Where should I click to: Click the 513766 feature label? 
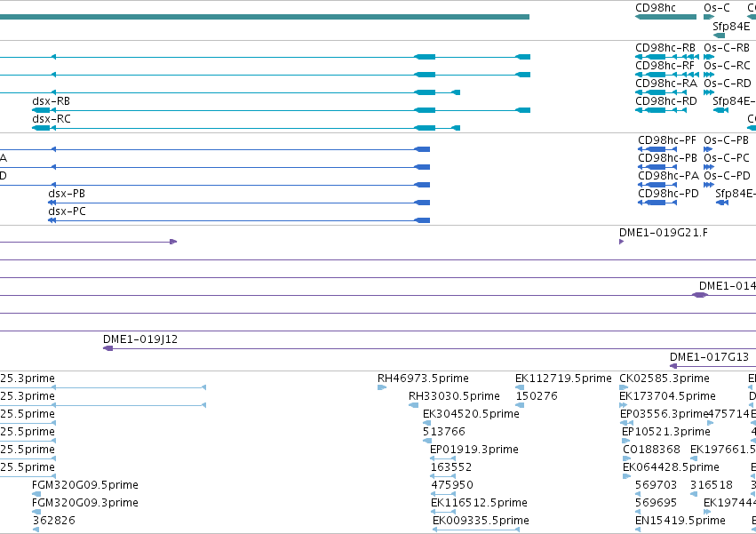click(x=444, y=431)
